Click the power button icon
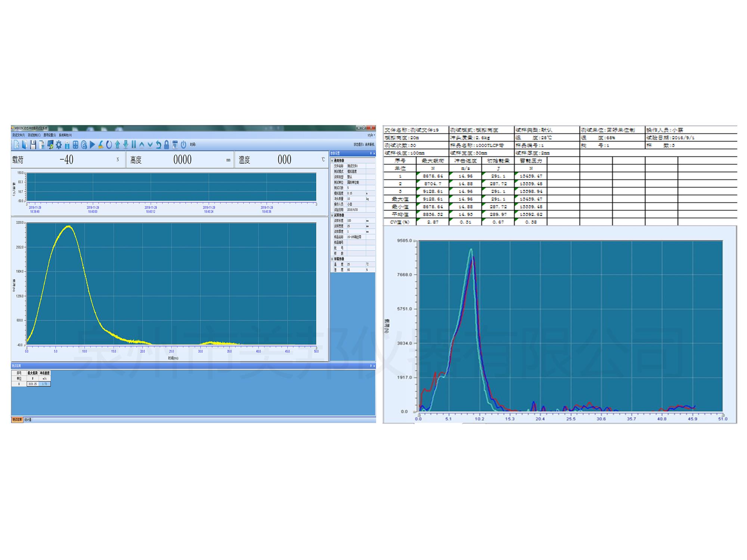The height and width of the screenshot is (560, 747). pyautogui.click(x=183, y=144)
